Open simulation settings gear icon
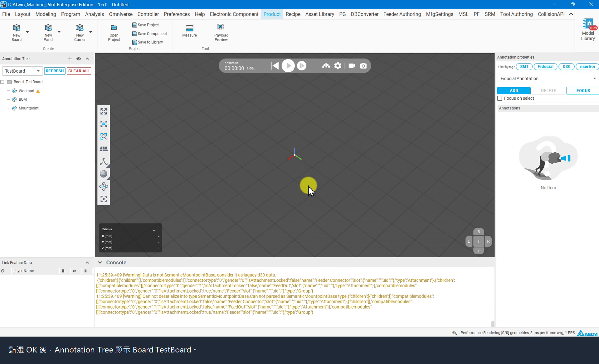The height and width of the screenshot is (364, 599). pyautogui.click(x=338, y=66)
